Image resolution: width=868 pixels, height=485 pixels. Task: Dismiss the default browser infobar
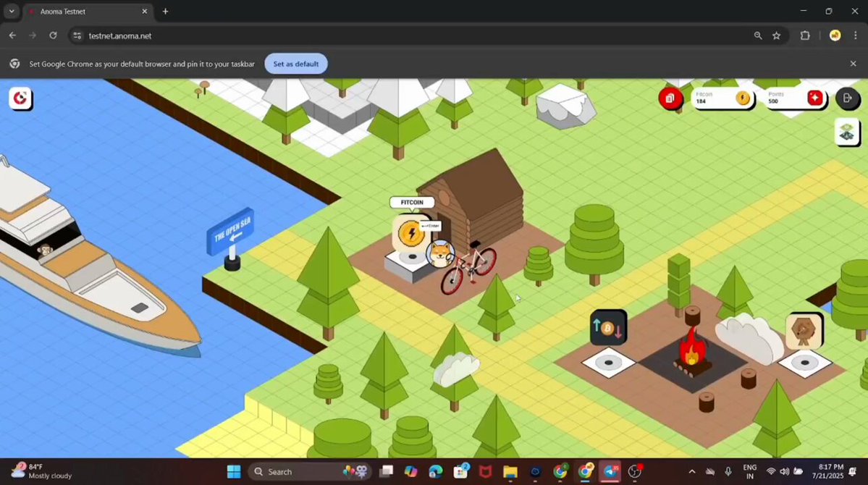(853, 64)
